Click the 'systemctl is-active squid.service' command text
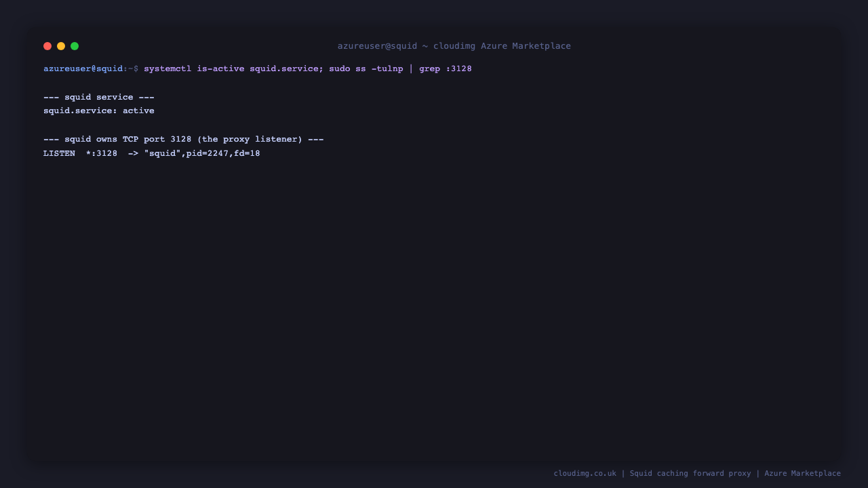 231,68
